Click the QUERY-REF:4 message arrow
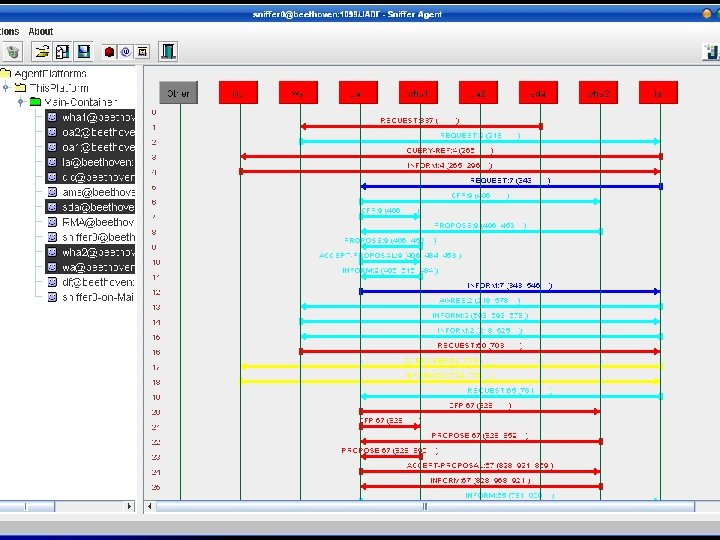The width and height of the screenshot is (720, 540). click(x=451, y=157)
